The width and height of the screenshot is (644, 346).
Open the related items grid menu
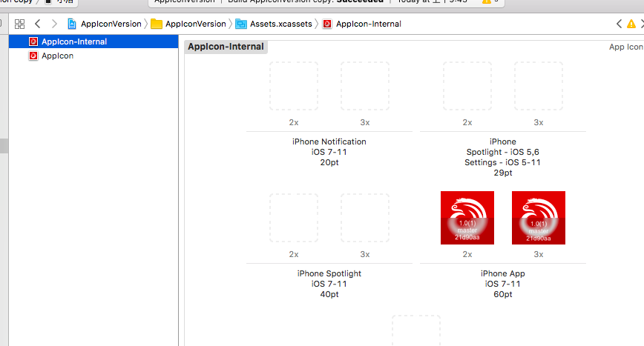19,24
